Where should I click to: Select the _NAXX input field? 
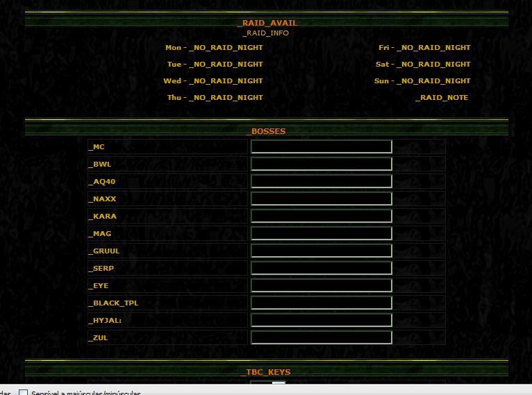point(321,199)
